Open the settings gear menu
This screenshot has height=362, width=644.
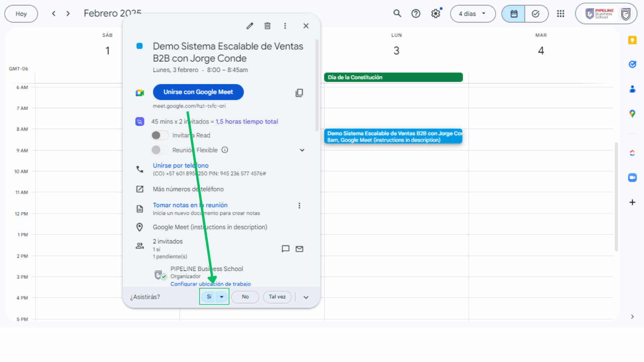(x=436, y=13)
